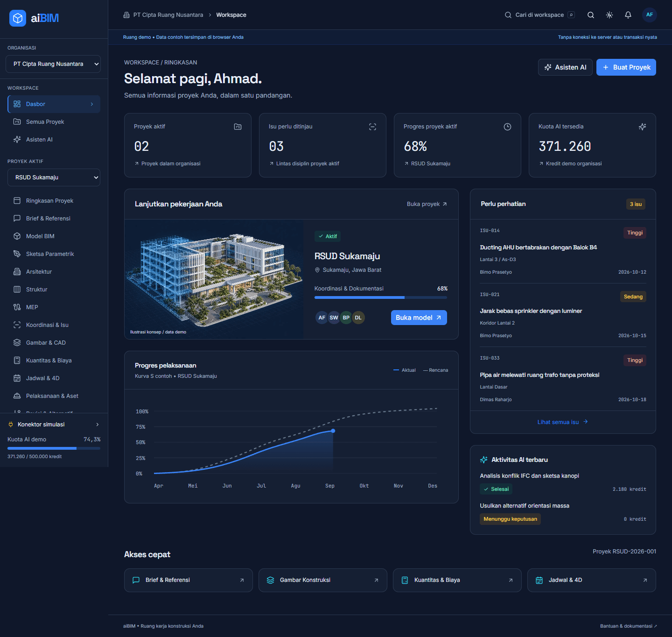Click the SW team member avatar
672x637 pixels.
click(x=334, y=318)
